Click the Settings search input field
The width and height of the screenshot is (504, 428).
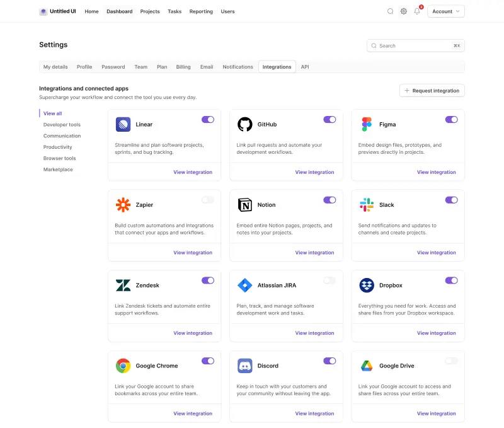[416, 45]
